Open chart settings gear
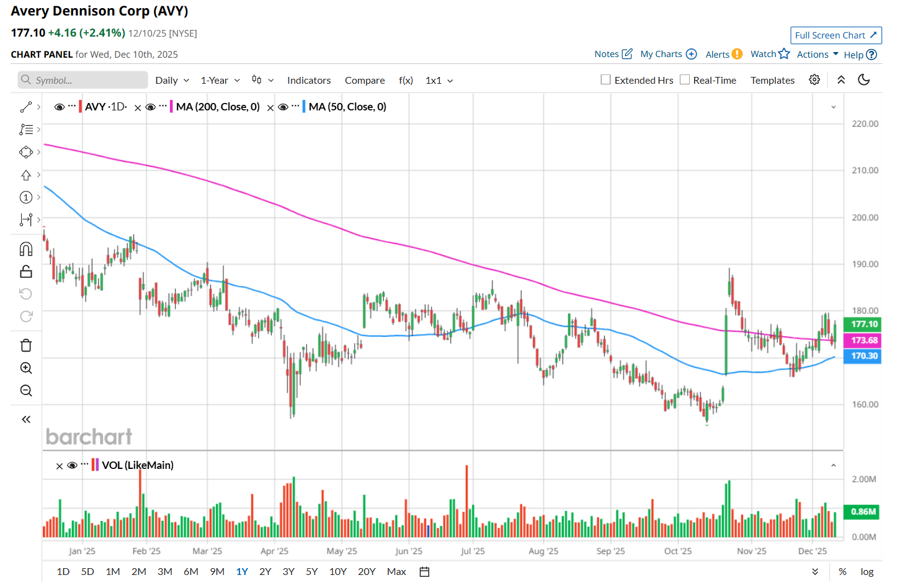The height and width of the screenshot is (588, 900). point(814,79)
